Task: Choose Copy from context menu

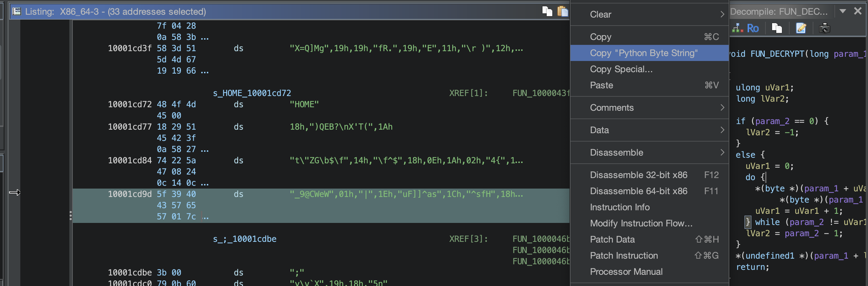Action: click(650, 37)
